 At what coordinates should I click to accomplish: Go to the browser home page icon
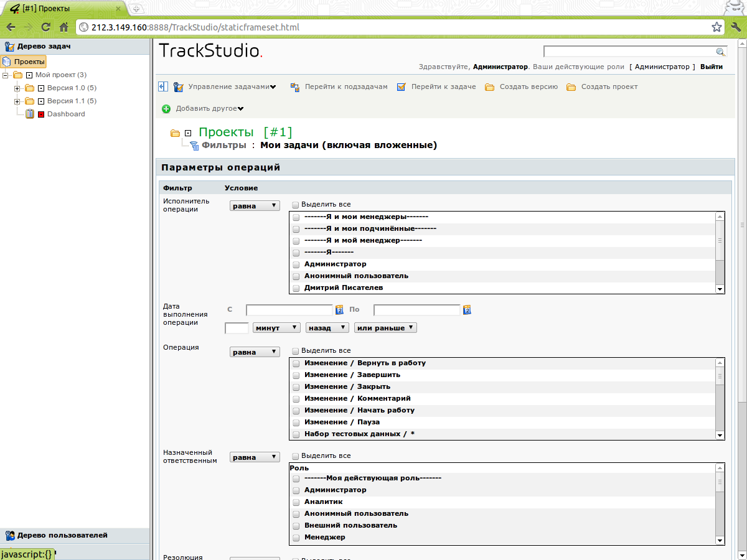click(x=63, y=27)
